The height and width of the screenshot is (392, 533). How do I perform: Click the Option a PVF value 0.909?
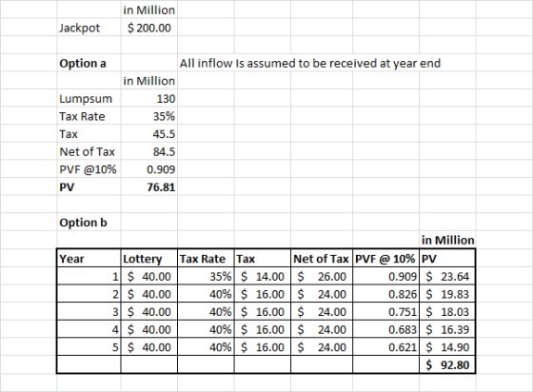pyautogui.click(x=148, y=169)
